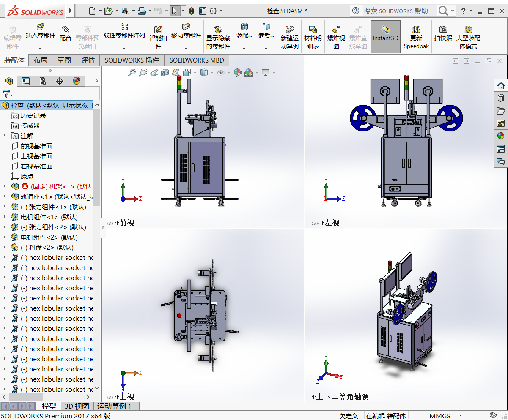Screen dimensions: 508x420
Task: Click the 显示隐藏的零部件 tool
Action: pos(218,37)
